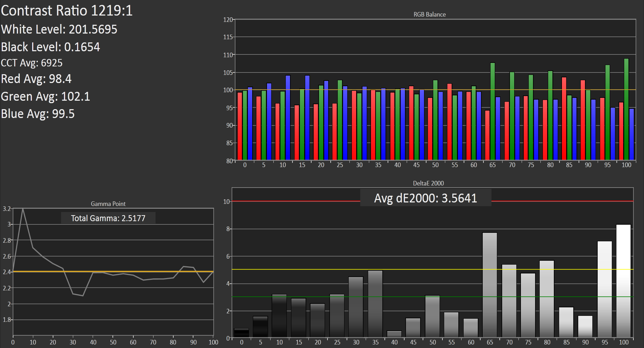644x348 pixels.
Task: Click the DeltaE bar at 30 percent
Action: pyautogui.click(x=356, y=307)
